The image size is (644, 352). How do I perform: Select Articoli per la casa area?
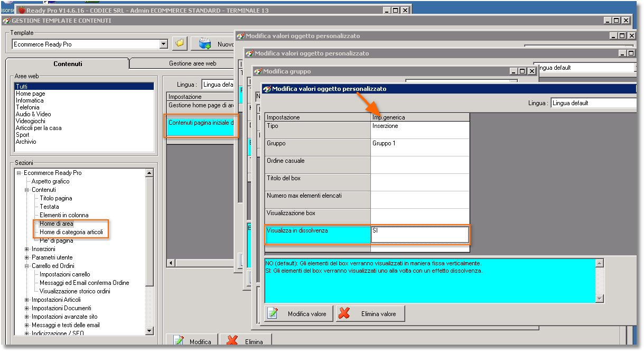pos(39,128)
